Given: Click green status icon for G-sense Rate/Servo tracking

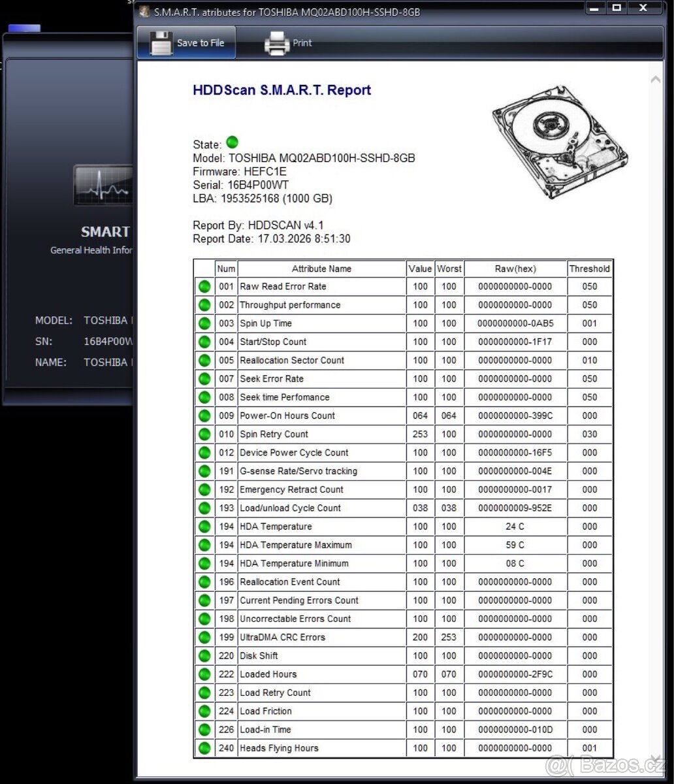Looking at the screenshot, I should (204, 471).
